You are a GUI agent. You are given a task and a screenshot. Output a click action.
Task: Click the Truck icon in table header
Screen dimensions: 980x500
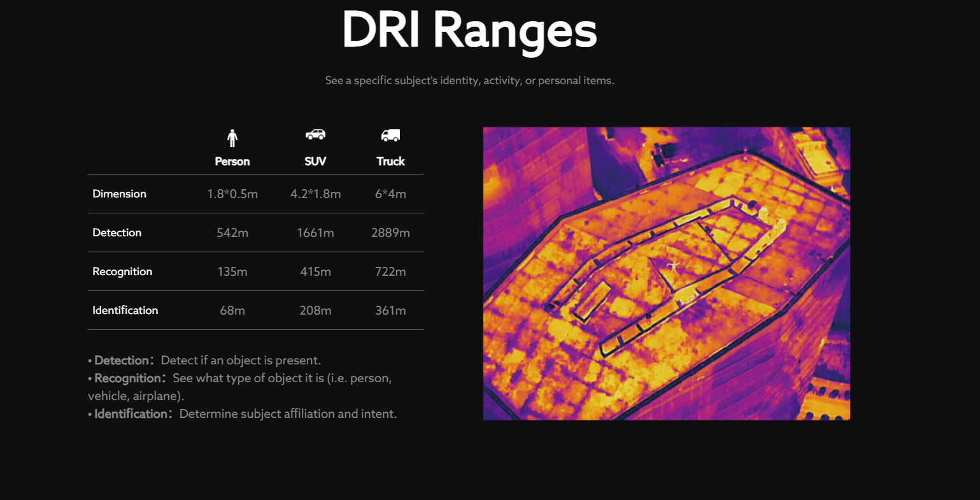coord(390,135)
